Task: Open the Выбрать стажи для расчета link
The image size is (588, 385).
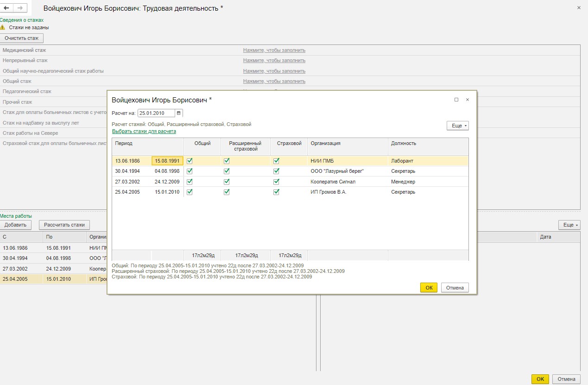Action: click(144, 131)
